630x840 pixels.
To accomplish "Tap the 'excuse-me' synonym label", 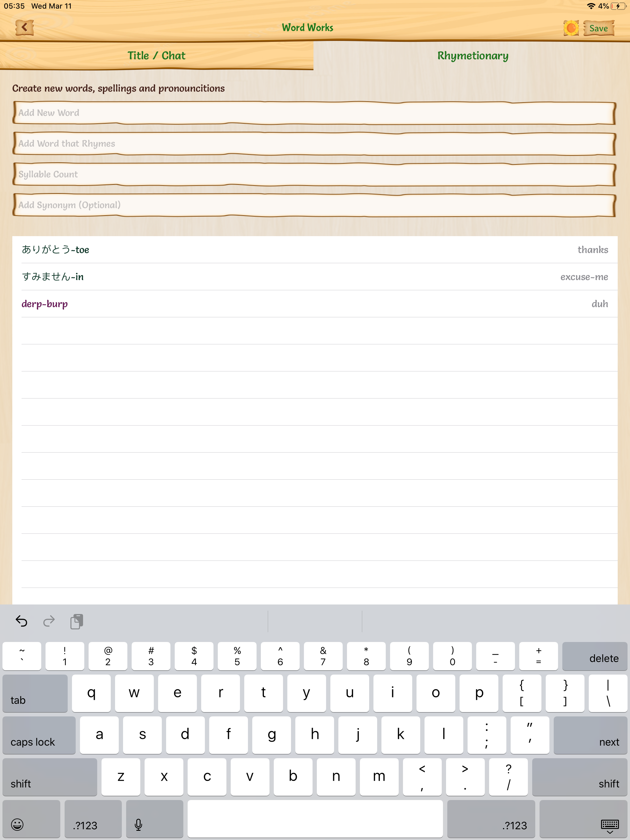I will click(x=584, y=277).
